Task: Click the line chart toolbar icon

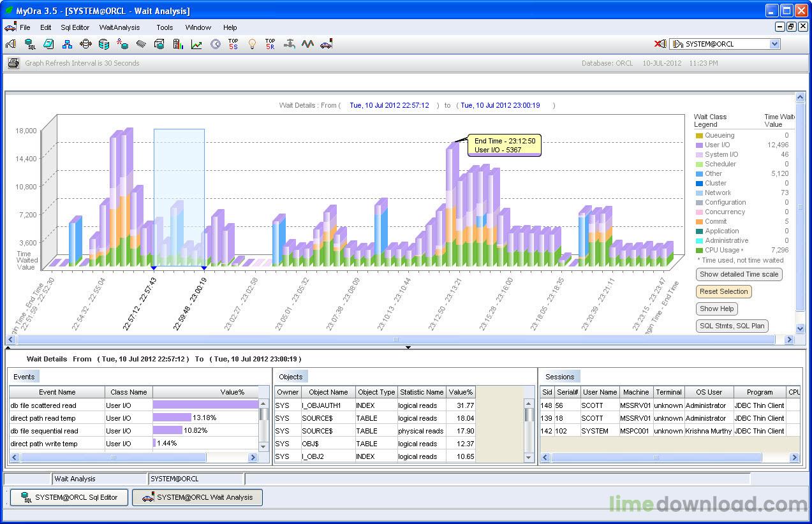Action: coord(196,44)
